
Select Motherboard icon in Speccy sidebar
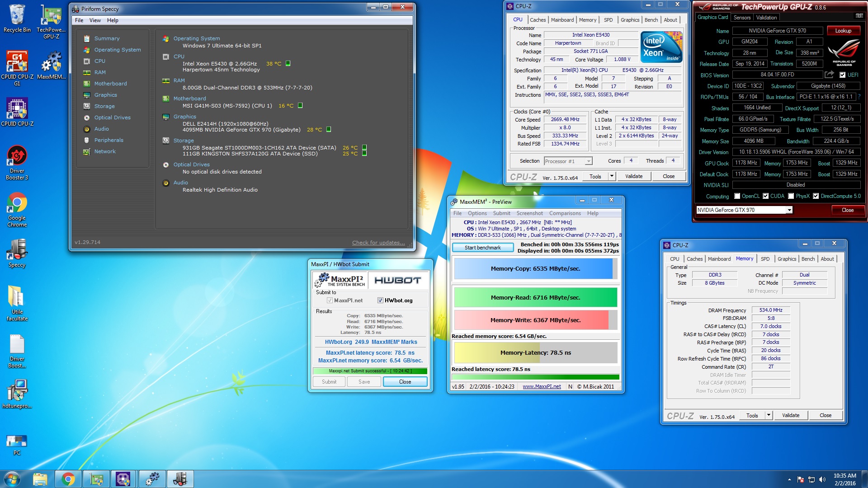point(87,84)
